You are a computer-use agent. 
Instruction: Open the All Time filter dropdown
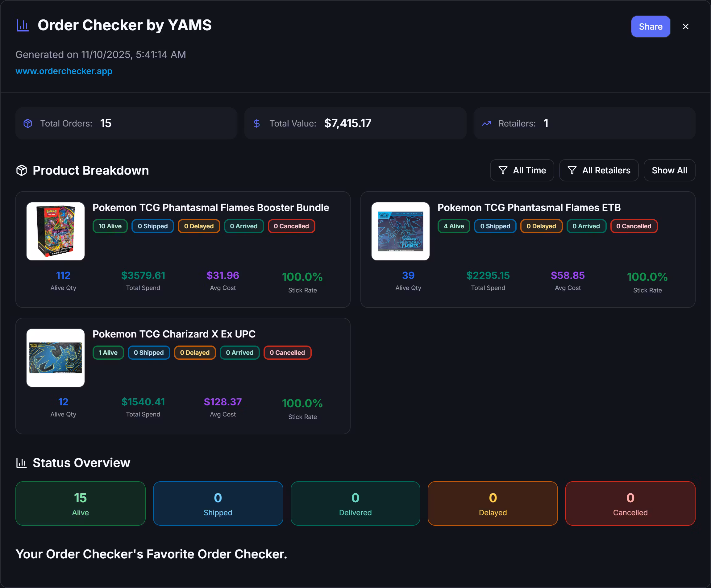(x=522, y=170)
